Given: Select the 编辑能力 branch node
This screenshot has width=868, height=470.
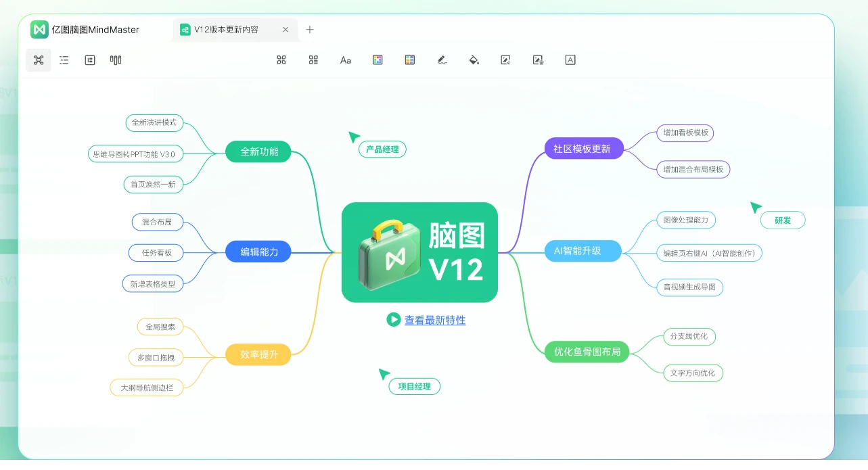Looking at the screenshot, I should tap(259, 252).
